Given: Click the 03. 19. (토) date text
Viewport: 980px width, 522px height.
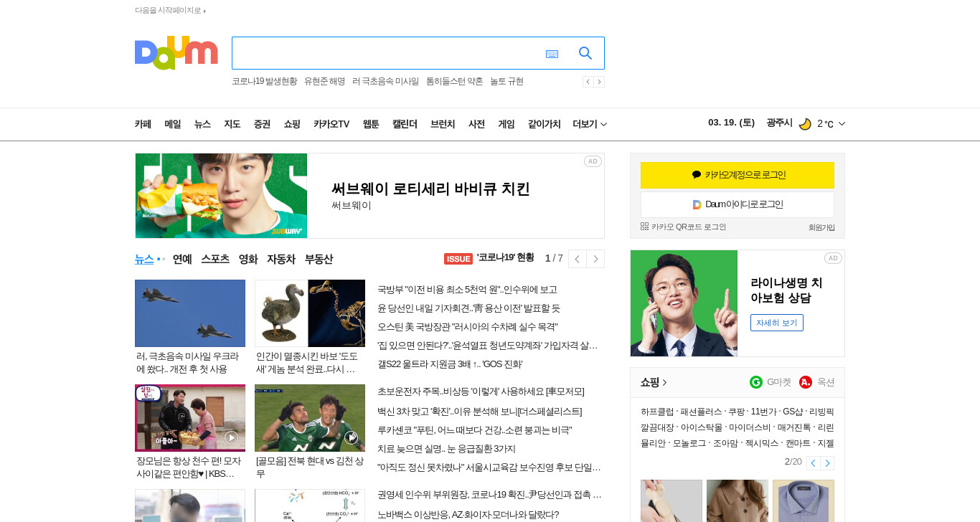Looking at the screenshot, I should [731, 123].
